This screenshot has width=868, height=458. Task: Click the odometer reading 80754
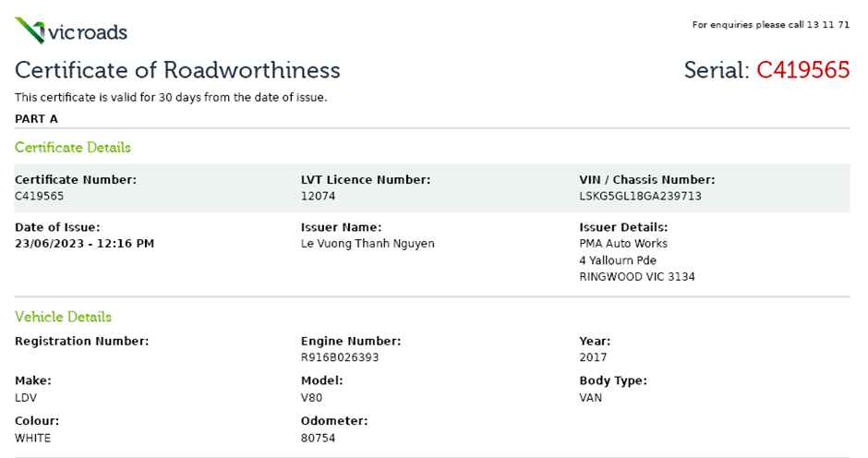pos(318,438)
